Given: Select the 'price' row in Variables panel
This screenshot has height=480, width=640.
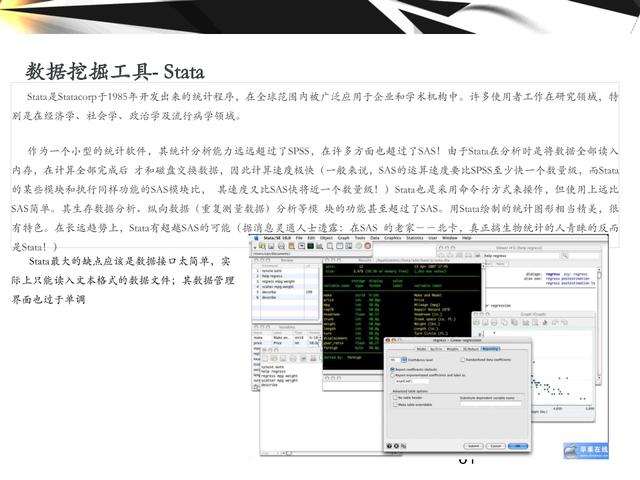Looking at the screenshot, I should point(286,343).
